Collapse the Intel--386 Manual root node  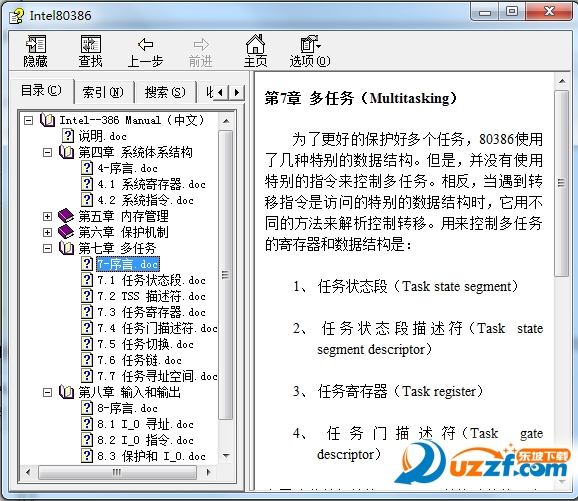pyautogui.click(x=28, y=120)
